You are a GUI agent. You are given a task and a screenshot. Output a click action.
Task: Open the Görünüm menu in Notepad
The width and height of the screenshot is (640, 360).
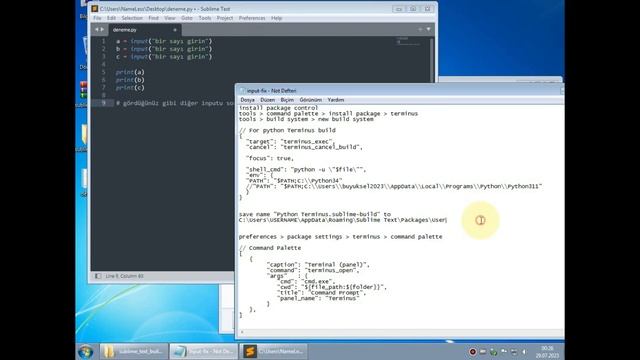coord(311,100)
